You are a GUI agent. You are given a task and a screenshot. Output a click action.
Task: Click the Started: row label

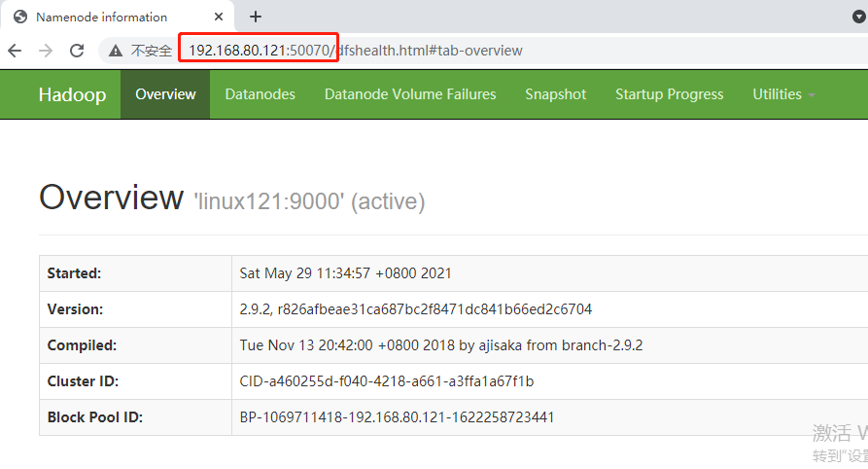(x=74, y=273)
